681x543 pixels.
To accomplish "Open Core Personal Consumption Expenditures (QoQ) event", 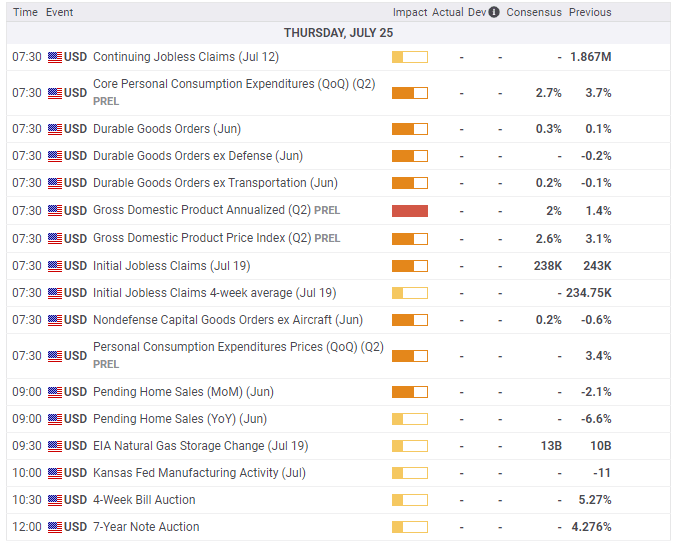I will (234, 84).
